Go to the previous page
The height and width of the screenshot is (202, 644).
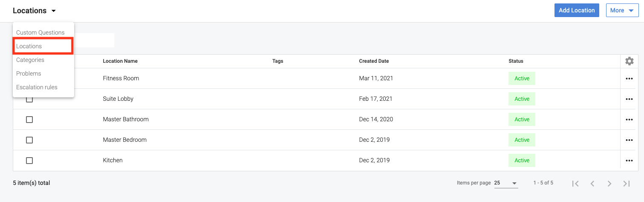pos(592,183)
